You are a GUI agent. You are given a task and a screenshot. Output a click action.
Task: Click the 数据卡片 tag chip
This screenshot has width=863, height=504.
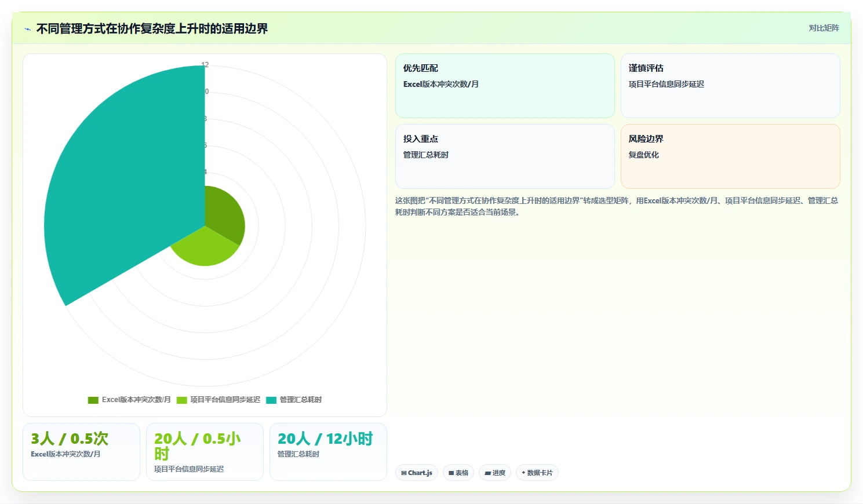click(x=537, y=473)
